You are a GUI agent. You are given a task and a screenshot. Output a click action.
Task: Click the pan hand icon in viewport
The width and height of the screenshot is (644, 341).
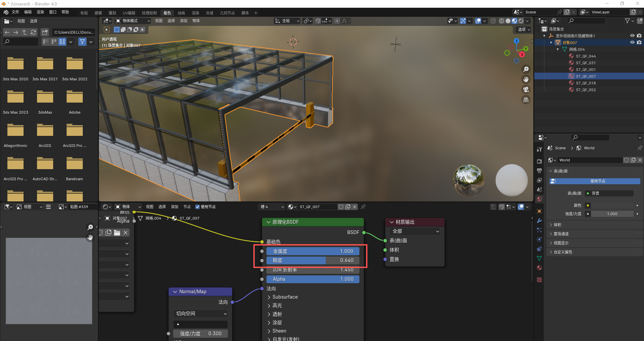[x=526, y=79]
